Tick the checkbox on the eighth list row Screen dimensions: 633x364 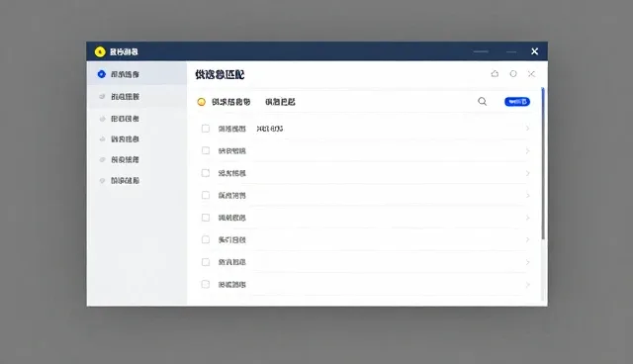pyautogui.click(x=206, y=284)
